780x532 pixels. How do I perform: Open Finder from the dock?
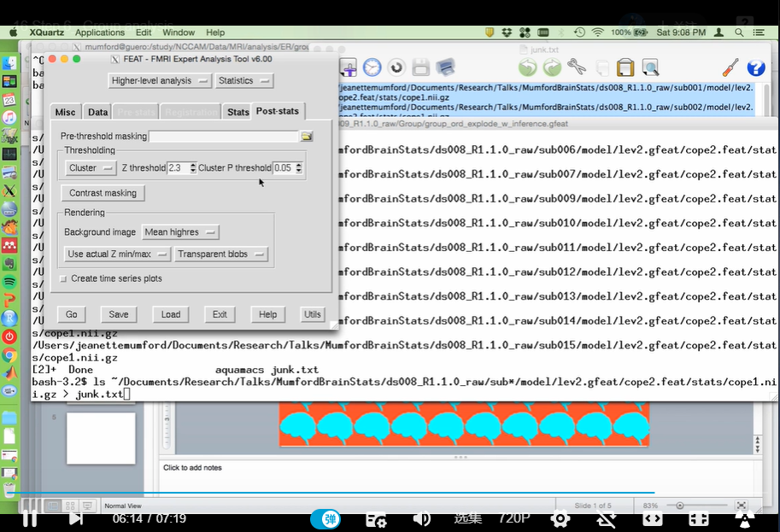(x=9, y=63)
